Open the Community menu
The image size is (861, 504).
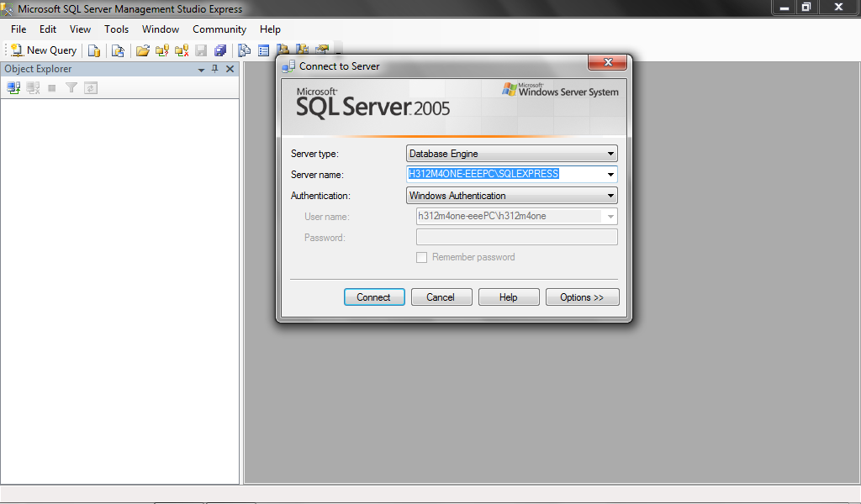click(219, 29)
